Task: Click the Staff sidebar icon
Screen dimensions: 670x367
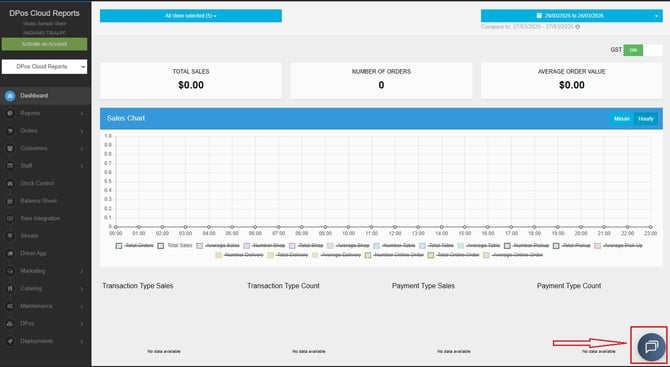Action: pos(10,166)
